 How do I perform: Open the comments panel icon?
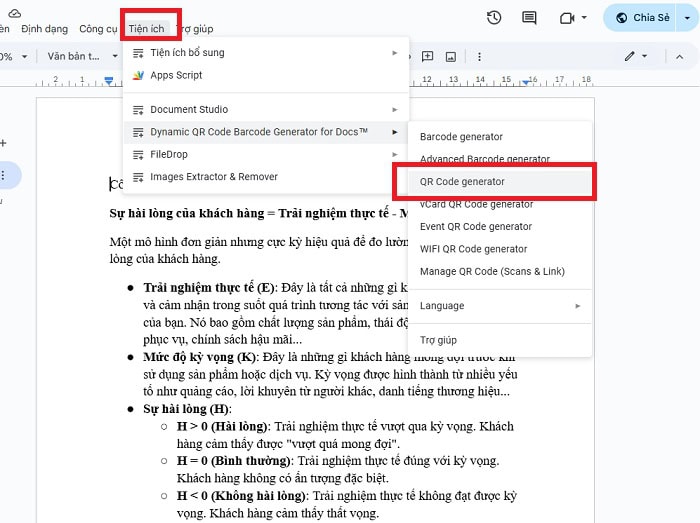point(529,18)
